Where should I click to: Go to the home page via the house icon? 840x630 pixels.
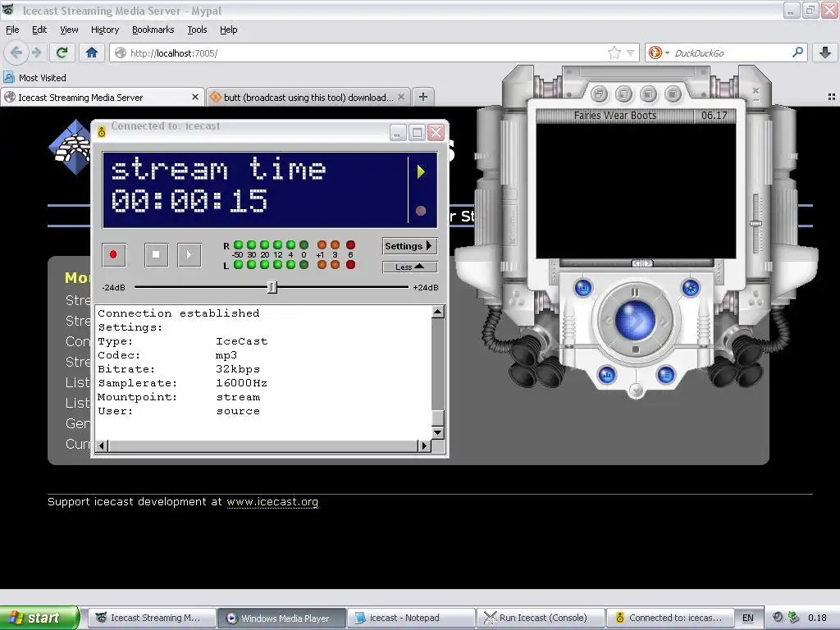(x=92, y=52)
